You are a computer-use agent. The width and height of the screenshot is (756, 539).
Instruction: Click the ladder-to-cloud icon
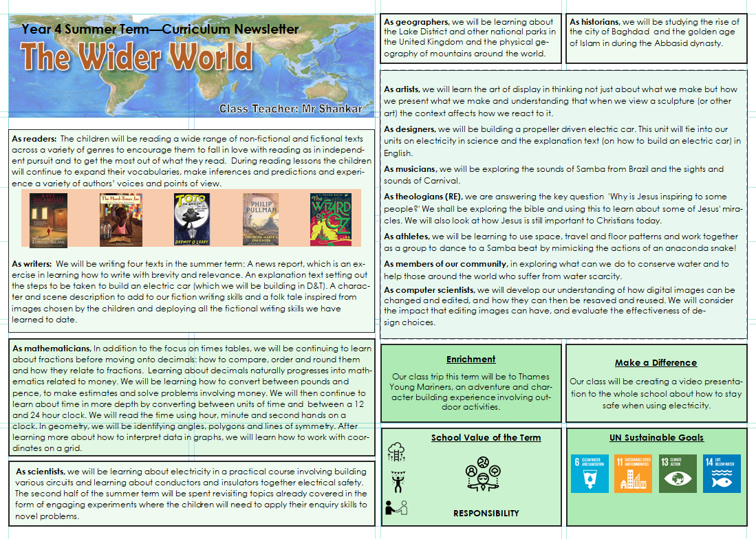coord(396,452)
